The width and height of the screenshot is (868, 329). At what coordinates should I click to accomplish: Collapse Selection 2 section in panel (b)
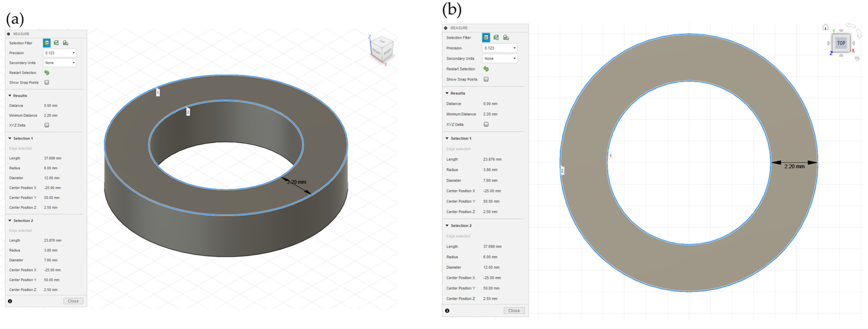(447, 226)
